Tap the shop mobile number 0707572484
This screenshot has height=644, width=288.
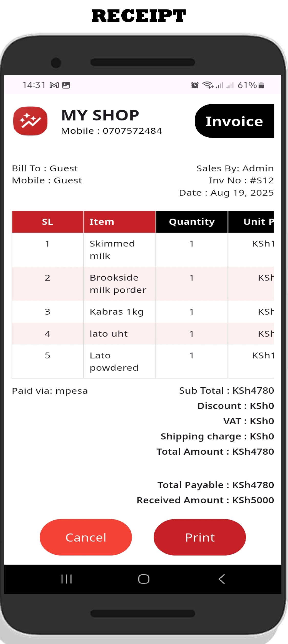132,131
